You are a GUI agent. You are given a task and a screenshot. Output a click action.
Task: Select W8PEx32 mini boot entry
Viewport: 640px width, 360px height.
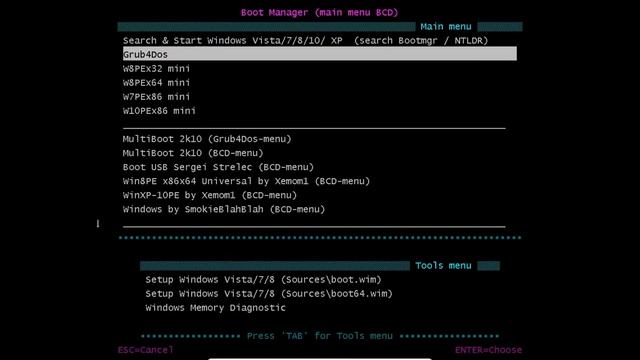coord(156,69)
